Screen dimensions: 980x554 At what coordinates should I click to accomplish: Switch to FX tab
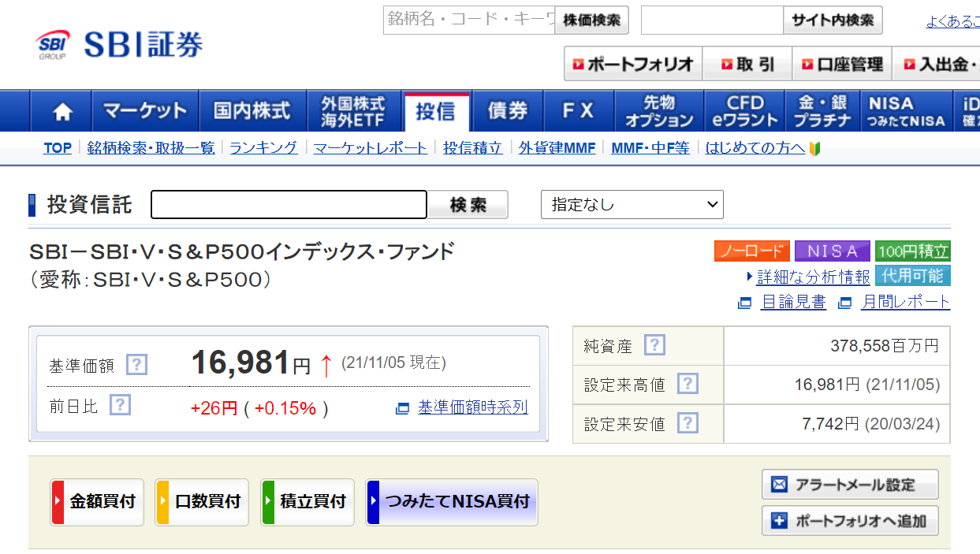pyautogui.click(x=578, y=111)
